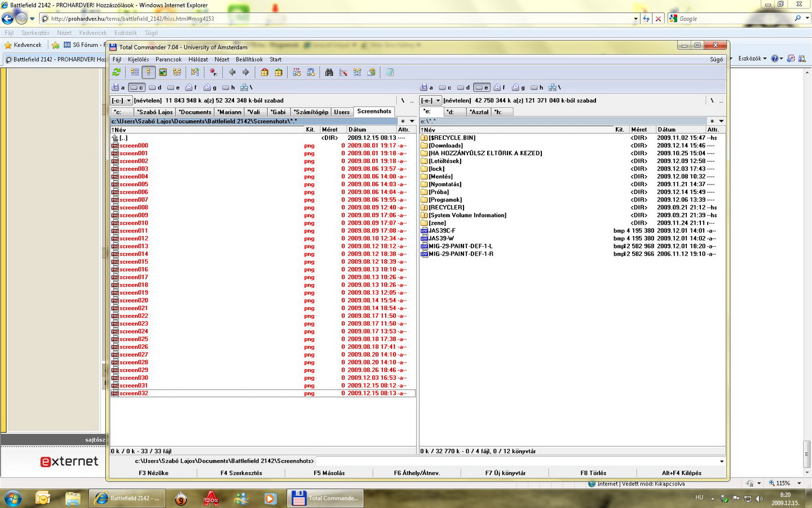This screenshot has height=508, width=812.
Task: Select the [Programok] folder
Action: [445, 200]
